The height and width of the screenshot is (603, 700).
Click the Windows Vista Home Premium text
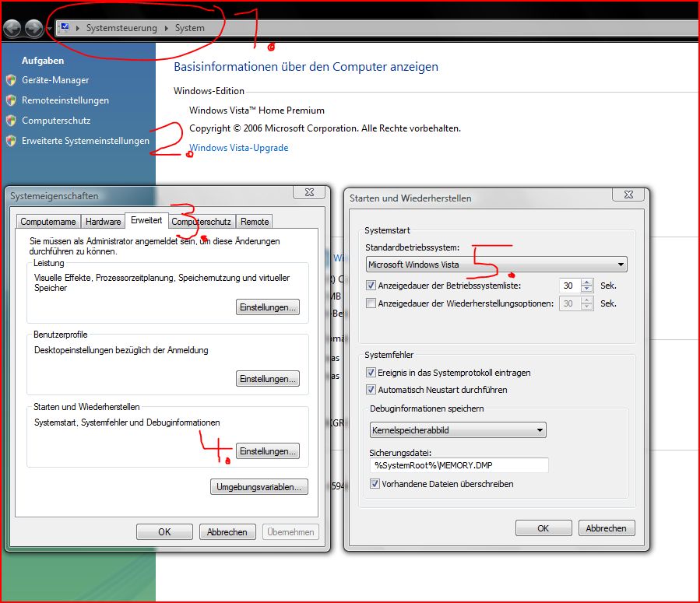click(x=257, y=110)
